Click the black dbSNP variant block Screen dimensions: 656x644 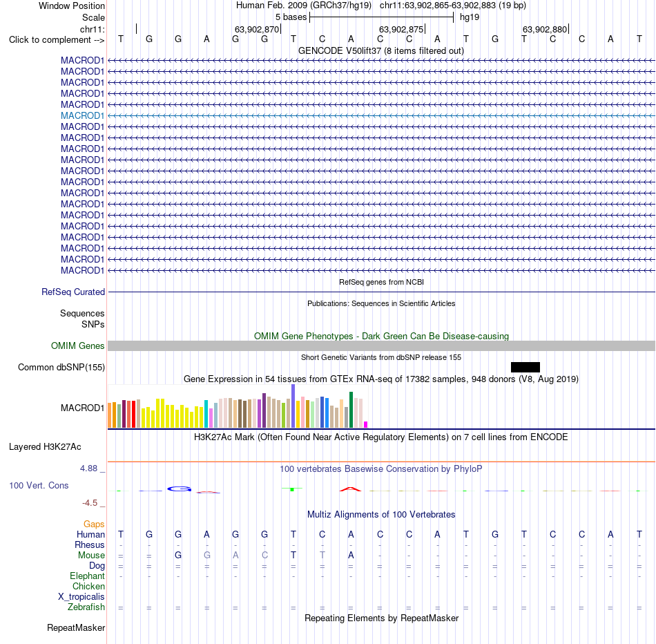click(x=525, y=367)
